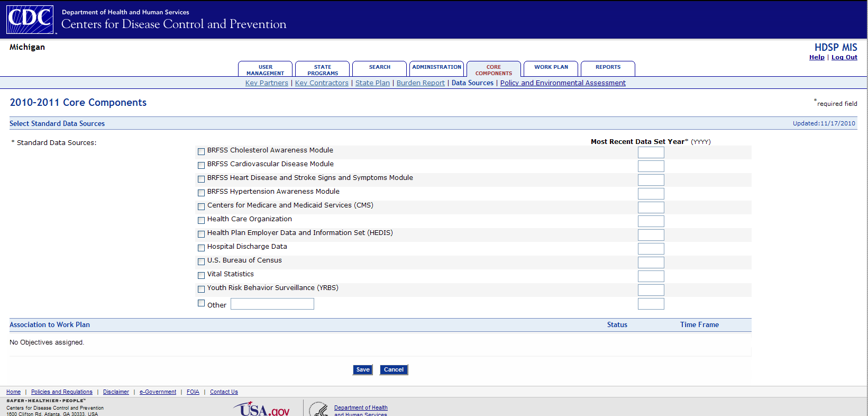Focus year field for BRFSS Cholesterol Awareness Module
Image resolution: width=868 pixels, height=416 pixels.
pyautogui.click(x=651, y=152)
